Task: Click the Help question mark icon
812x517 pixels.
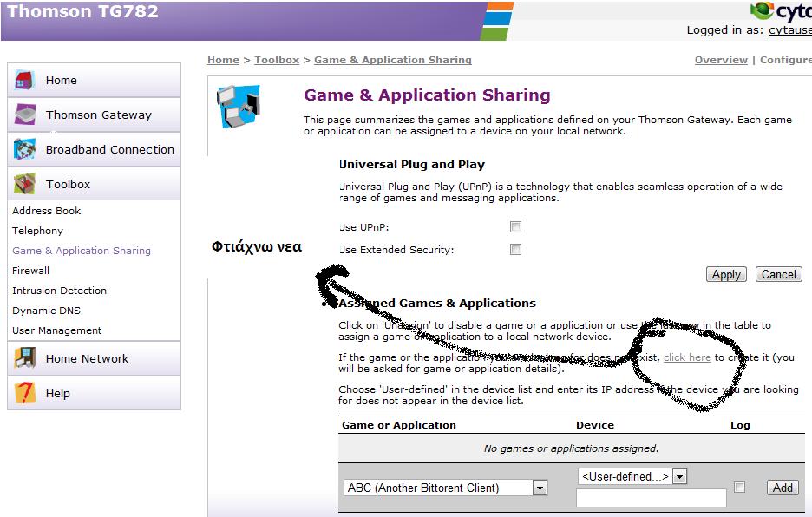Action: click(24, 393)
